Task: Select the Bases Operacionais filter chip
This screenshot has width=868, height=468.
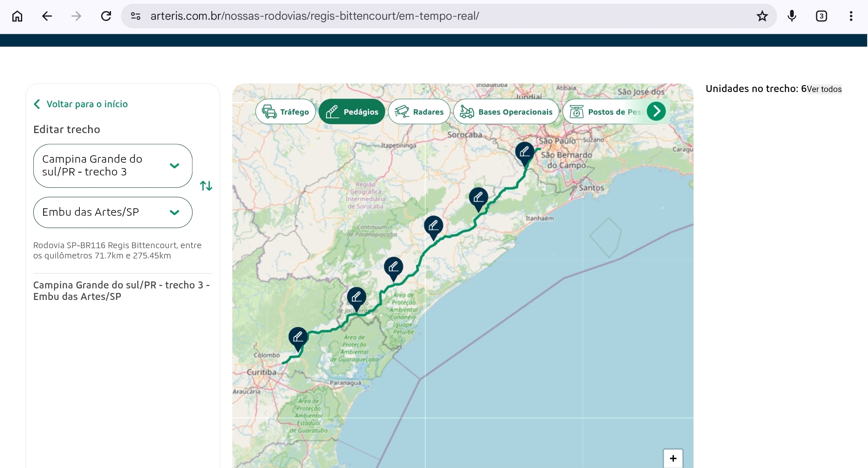Action: pos(506,112)
